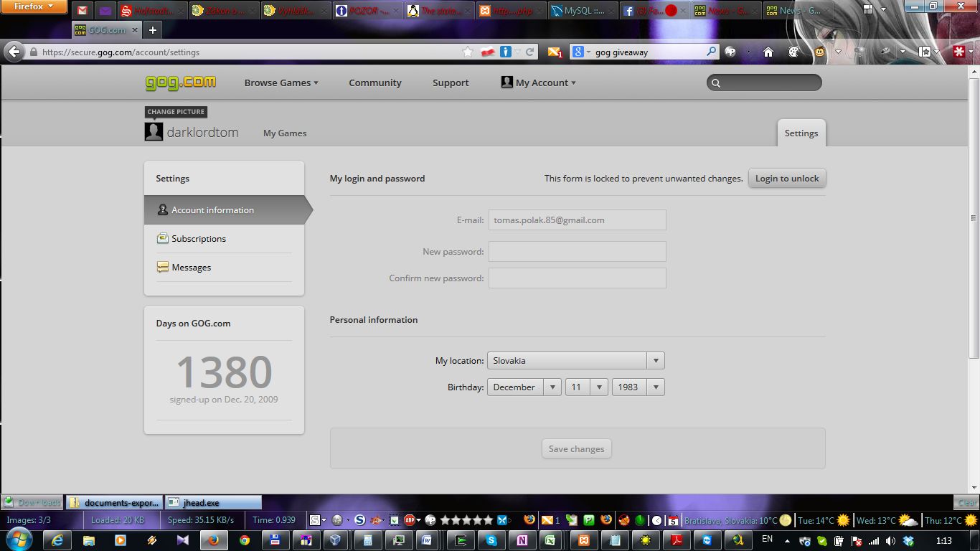
Task: Open the birthday year dropdown showing 1983
Action: (639, 387)
